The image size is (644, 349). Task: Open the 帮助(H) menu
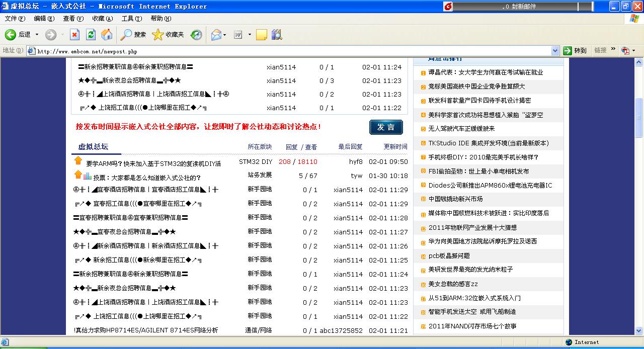tap(161, 19)
